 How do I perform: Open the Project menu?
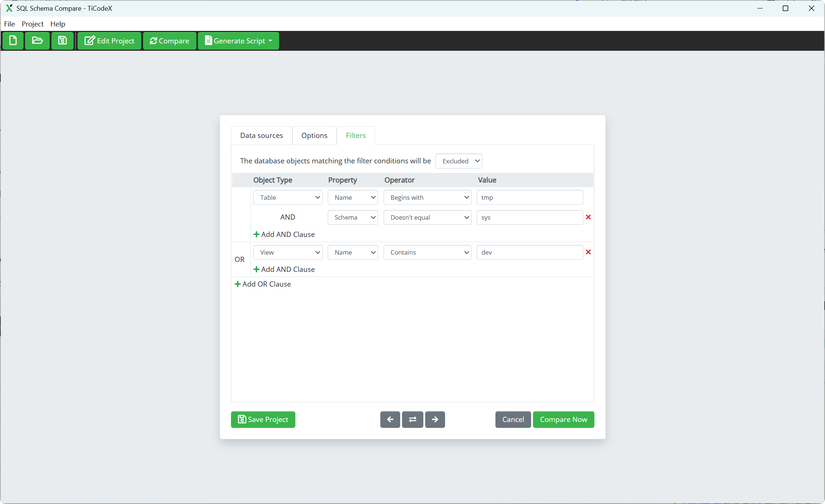(x=32, y=24)
